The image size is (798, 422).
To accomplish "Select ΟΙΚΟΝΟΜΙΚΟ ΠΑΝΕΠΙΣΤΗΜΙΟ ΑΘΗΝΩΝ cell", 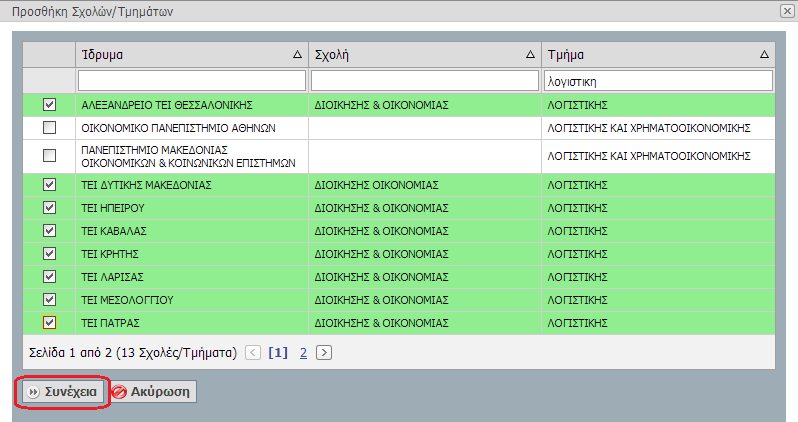I will click(192, 128).
